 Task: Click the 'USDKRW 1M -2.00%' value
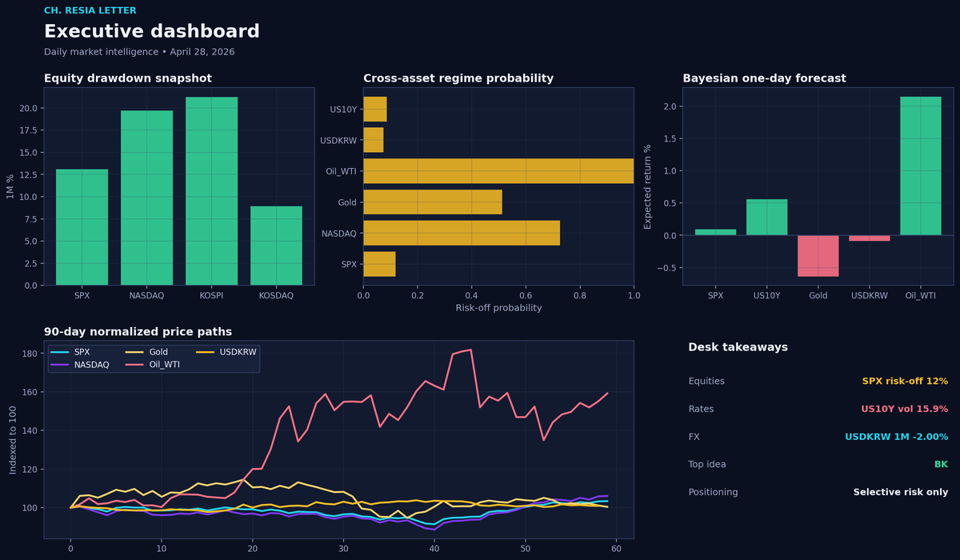[x=897, y=438]
